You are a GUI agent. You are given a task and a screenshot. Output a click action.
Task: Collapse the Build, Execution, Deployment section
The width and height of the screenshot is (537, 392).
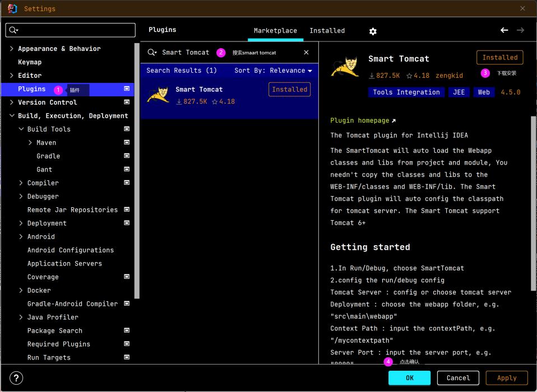12,116
